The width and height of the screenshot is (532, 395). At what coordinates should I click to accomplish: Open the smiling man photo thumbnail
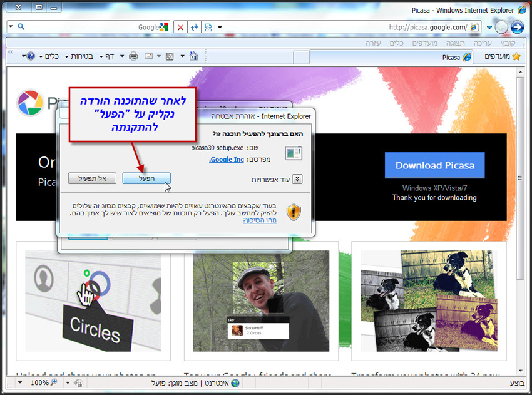point(261,301)
